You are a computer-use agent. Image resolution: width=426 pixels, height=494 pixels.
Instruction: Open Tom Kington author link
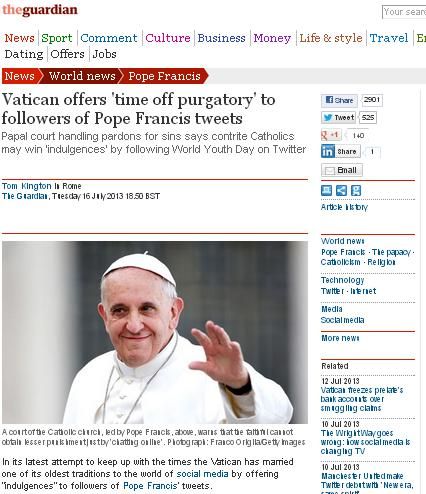[27, 186]
